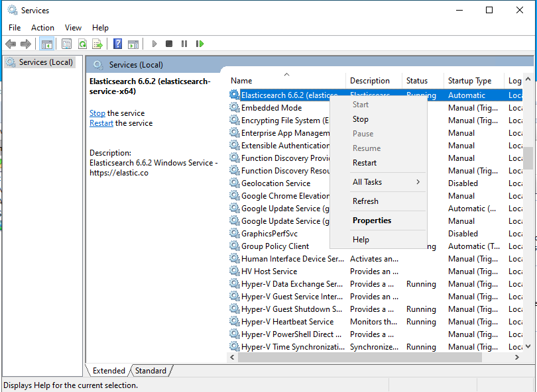
Task: Select Services (Local) in the console tree
Action: pos(40,62)
